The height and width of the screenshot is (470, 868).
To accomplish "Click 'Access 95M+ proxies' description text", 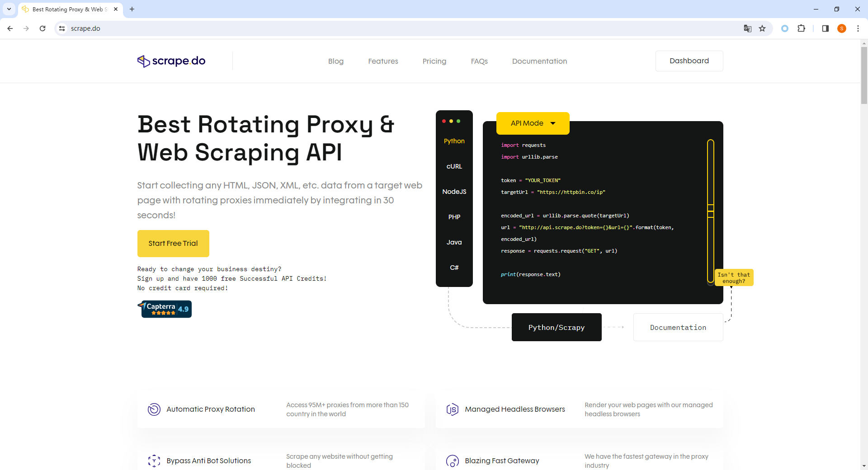I will (347, 409).
